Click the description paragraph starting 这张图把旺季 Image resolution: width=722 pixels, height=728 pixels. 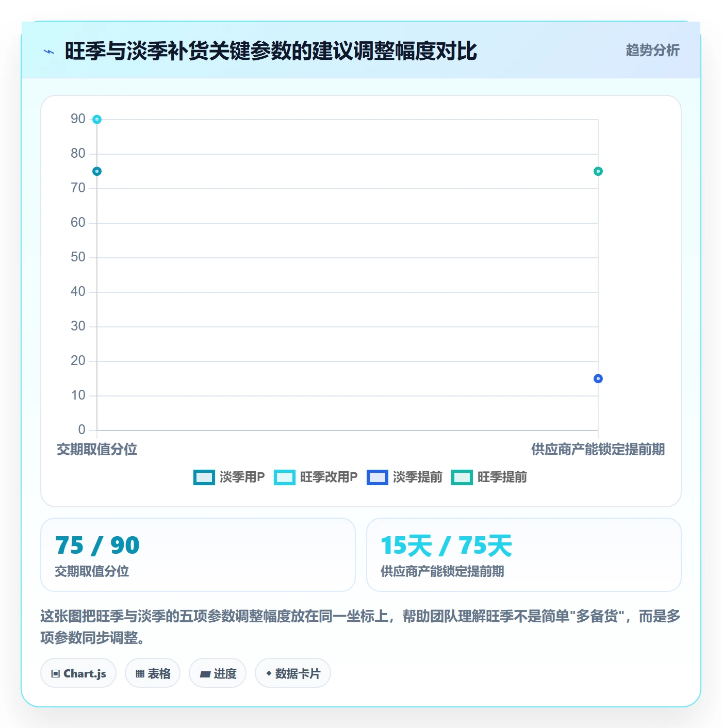point(360,627)
